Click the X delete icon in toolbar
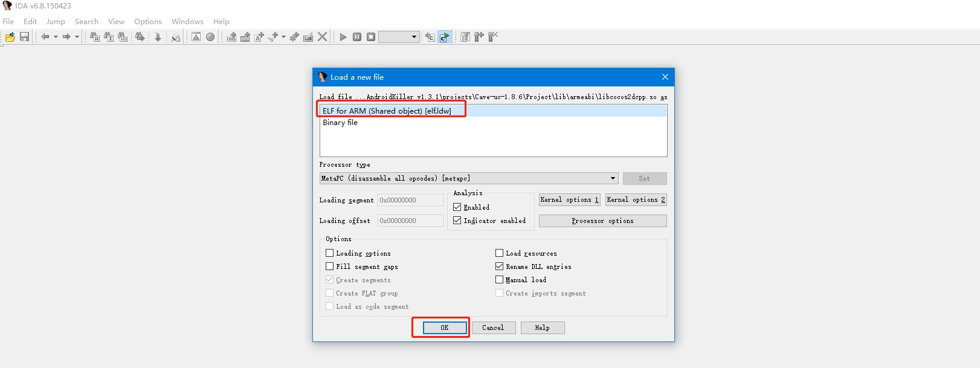The height and width of the screenshot is (368, 980). 322,37
